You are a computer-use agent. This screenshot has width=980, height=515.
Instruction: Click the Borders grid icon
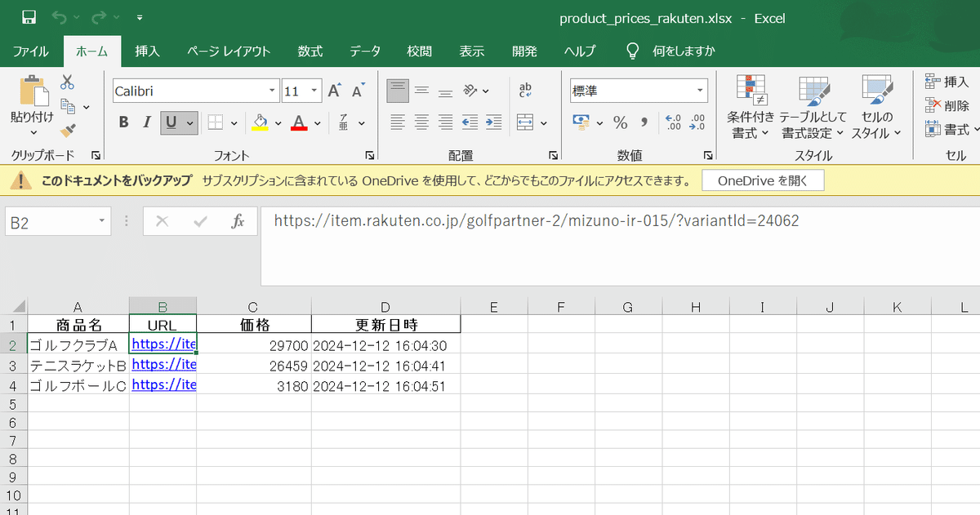216,122
